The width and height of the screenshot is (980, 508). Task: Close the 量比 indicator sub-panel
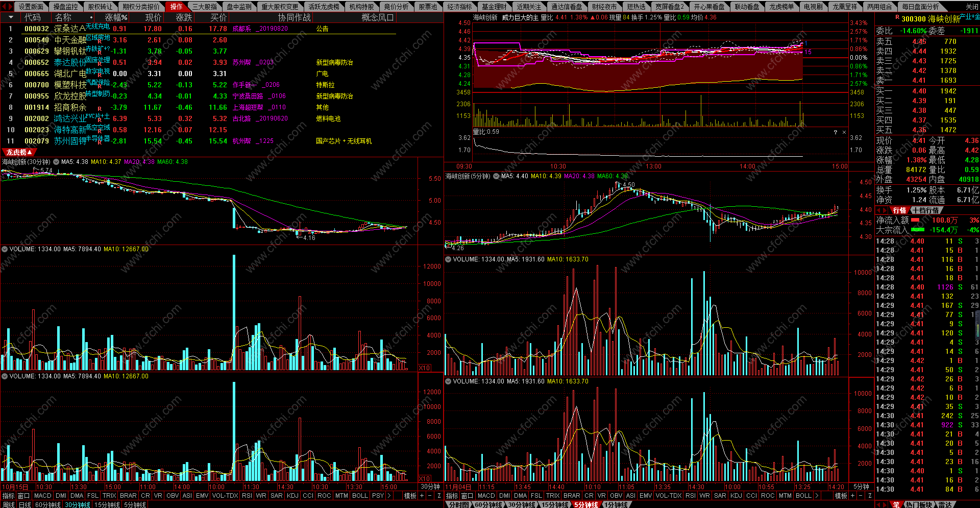pos(844,132)
